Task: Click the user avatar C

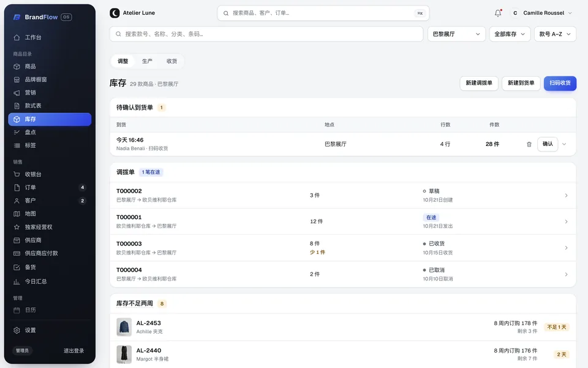Action: pos(515,13)
